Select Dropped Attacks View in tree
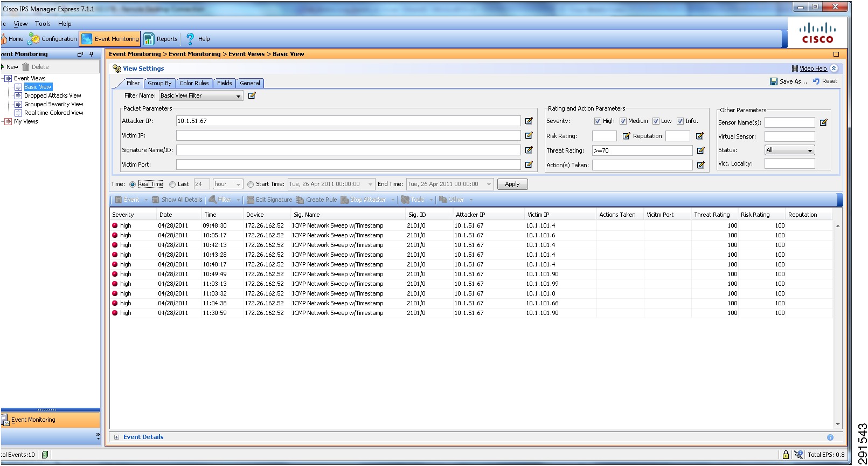Image resolution: width=868 pixels, height=466 pixels. coord(52,96)
